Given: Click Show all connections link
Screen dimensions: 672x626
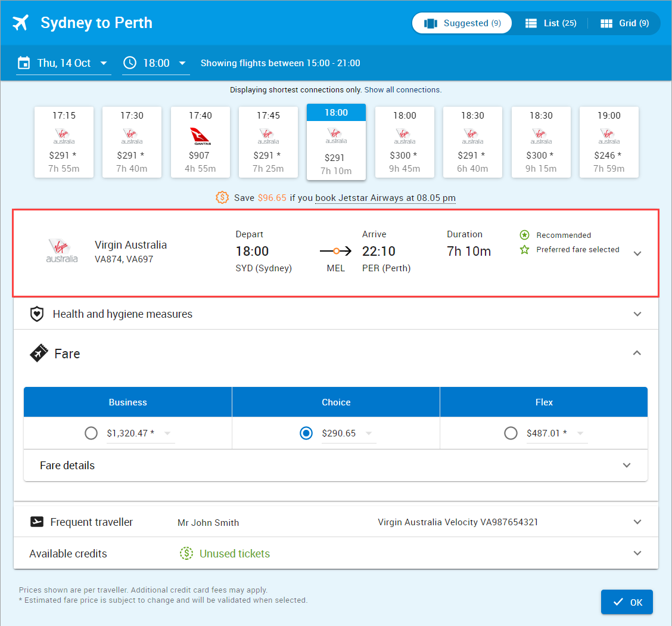Looking at the screenshot, I should [x=403, y=89].
